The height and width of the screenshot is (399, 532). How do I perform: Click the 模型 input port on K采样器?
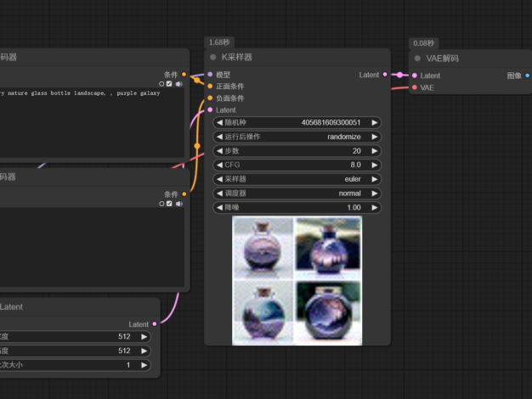(x=210, y=74)
